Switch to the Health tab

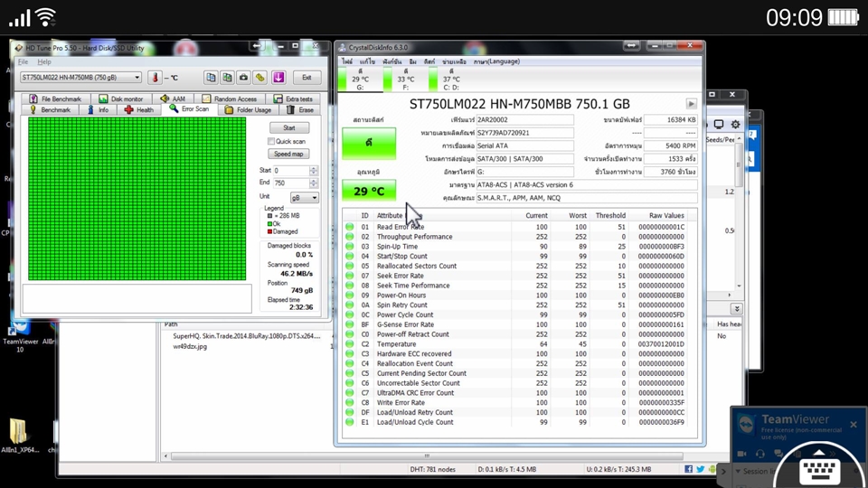coord(139,110)
